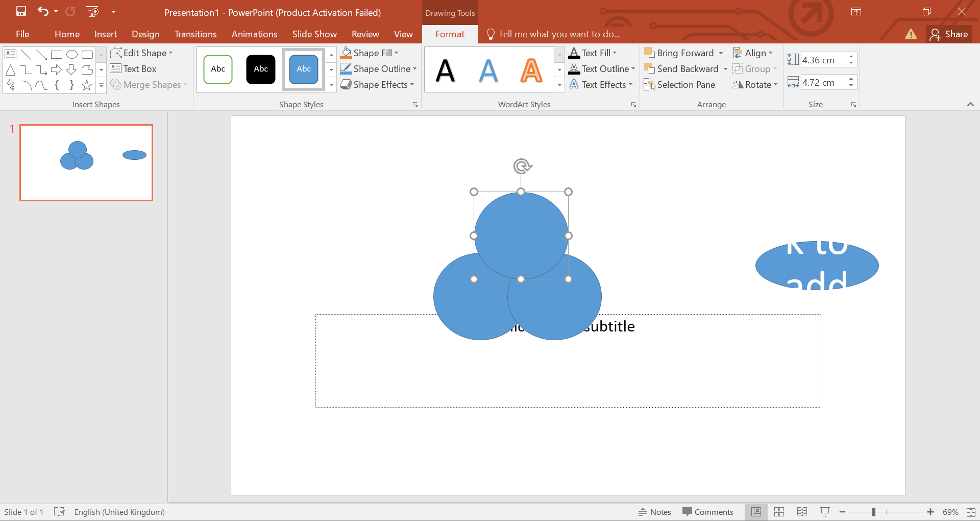Click Bring Forward button
Viewport: 980px width, 521px height.
point(679,53)
